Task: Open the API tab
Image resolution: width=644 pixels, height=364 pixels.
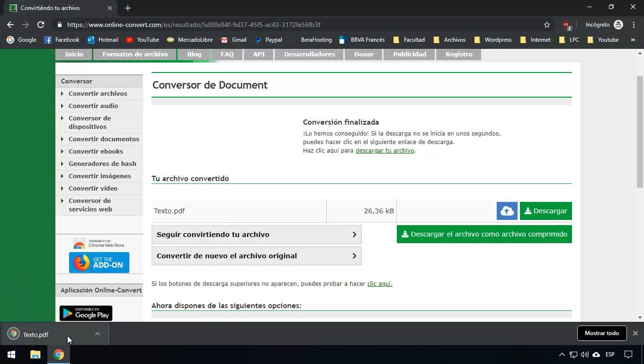Action: pos(259,55)
